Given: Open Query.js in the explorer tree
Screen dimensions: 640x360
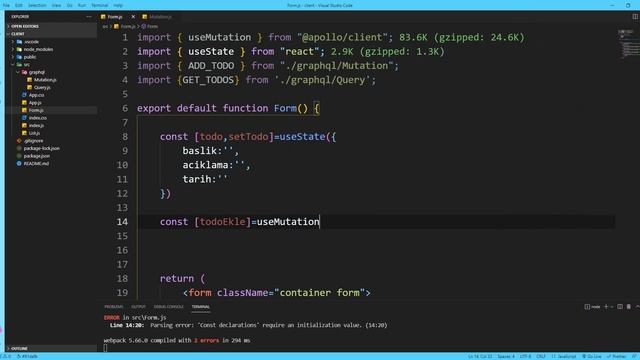Looking at the screenshot, I should (x=42, y=87).
